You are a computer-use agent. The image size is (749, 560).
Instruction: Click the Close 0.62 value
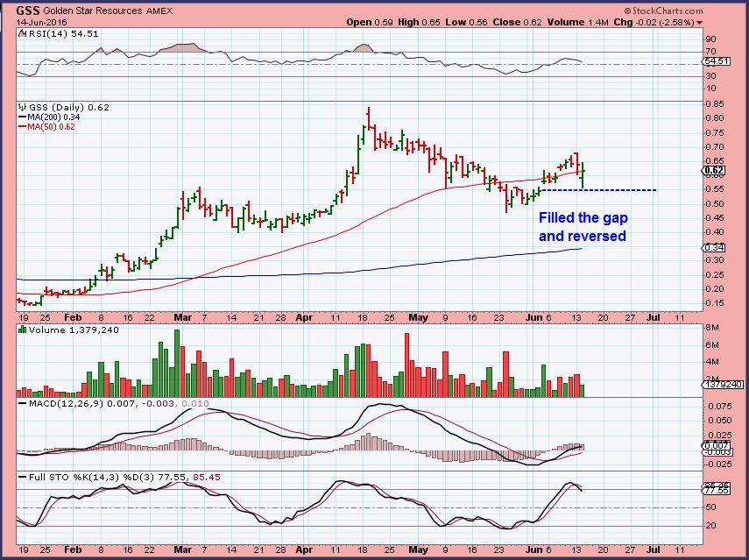[518, 23]
